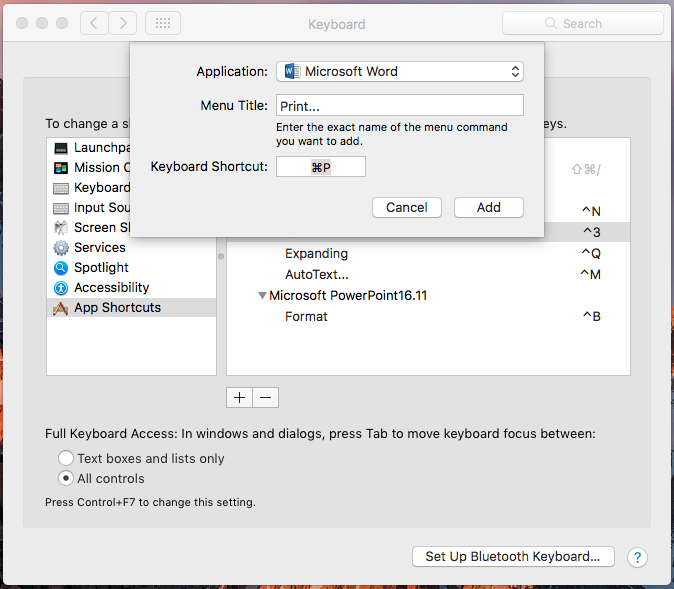Select App Shortcuts in the category list
Viewport: 674px width, 589px height.
click(x=132, y=308)
